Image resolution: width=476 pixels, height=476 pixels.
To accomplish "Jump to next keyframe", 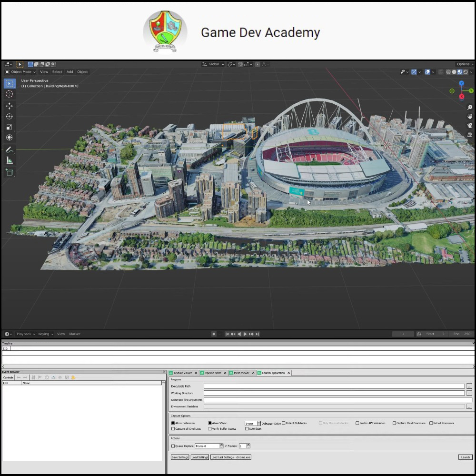I will 251,334.
